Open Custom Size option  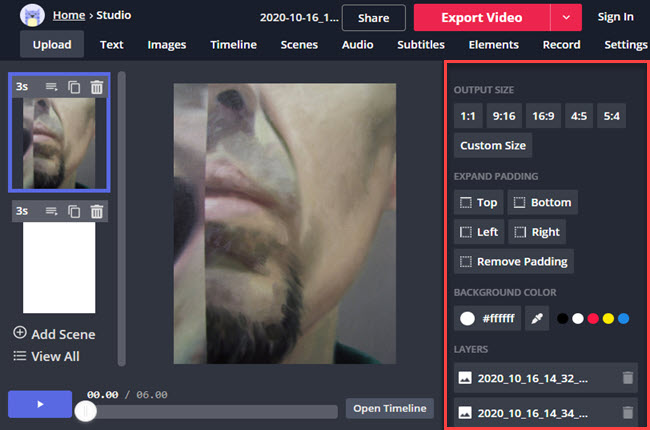click(493, 146)
